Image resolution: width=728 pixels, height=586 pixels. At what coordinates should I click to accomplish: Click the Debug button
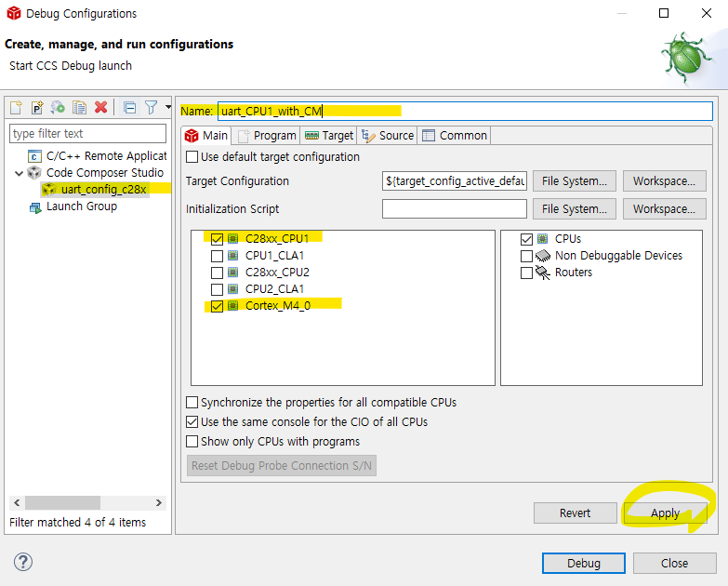pyautogui.click(x=584, y=564)
